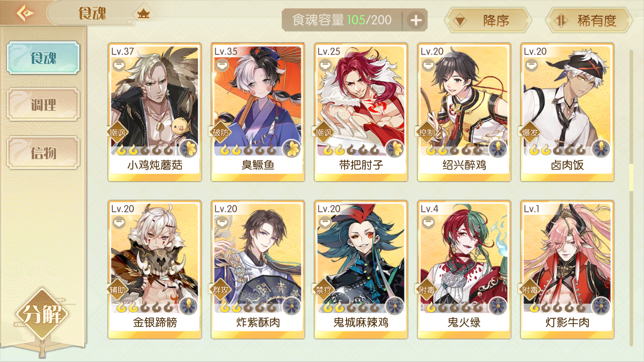Screen dimensions: 644x362
Task: Click the 控制 role badge on 绍兴醉鸡
Action: (x=427, y=133)
